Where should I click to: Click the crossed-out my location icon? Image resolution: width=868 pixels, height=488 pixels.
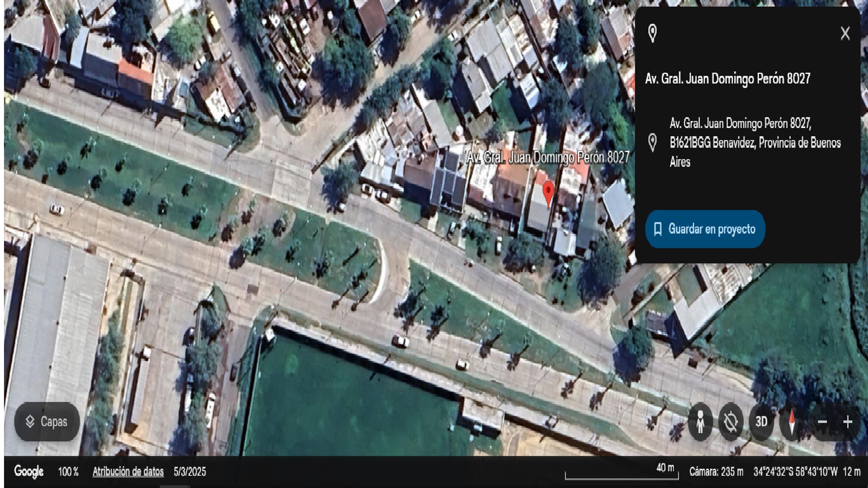pyautogui.click(x=731, y=422)
